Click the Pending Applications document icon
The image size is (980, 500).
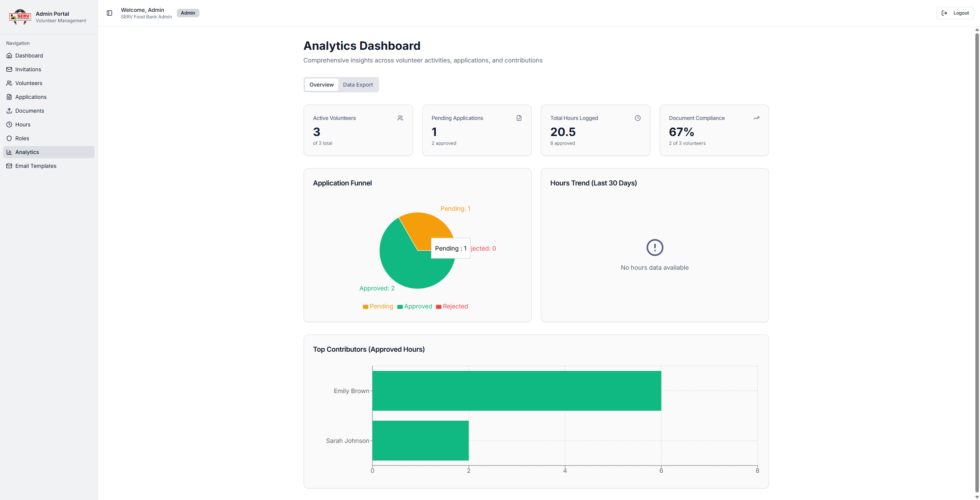click(519, 118)
